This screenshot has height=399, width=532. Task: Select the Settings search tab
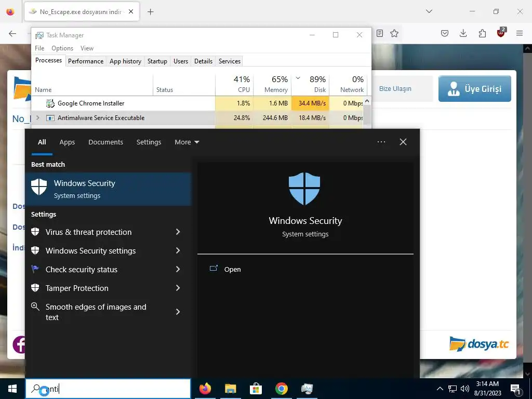(149, 142)
